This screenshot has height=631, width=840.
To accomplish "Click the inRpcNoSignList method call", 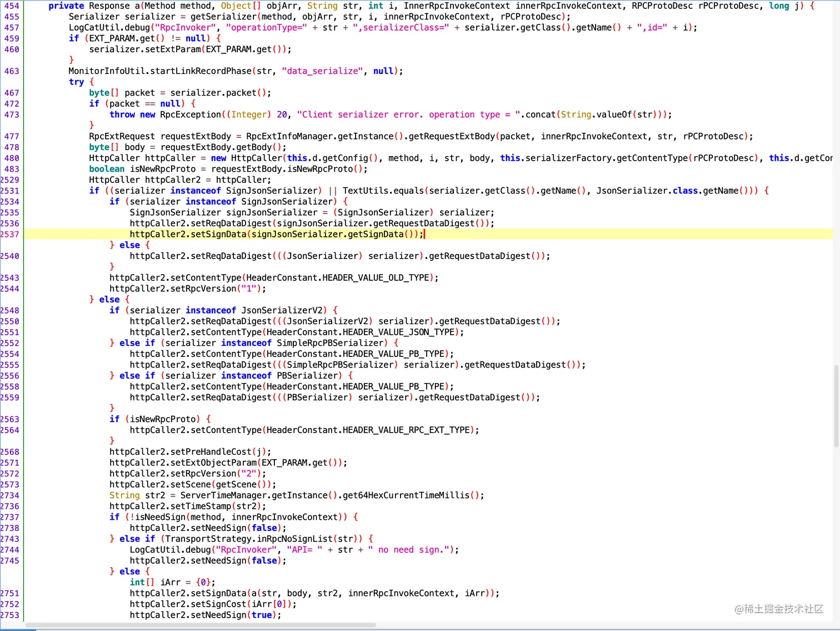I will pyautogui.click(x=294, y=539).
